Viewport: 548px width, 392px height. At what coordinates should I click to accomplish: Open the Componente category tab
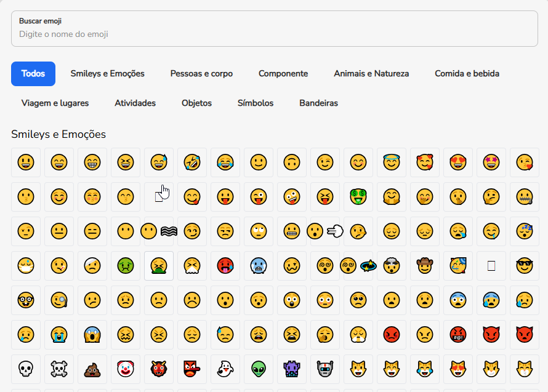(283, 74)
